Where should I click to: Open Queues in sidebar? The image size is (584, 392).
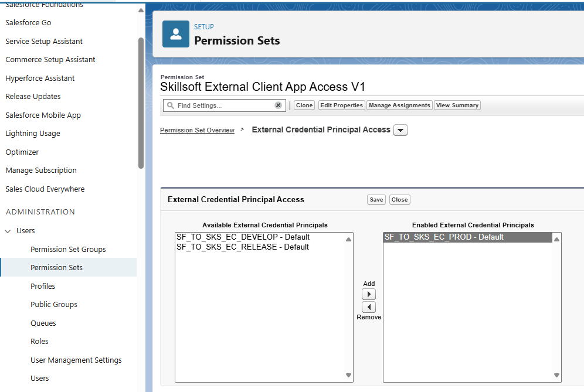(43, 323)
